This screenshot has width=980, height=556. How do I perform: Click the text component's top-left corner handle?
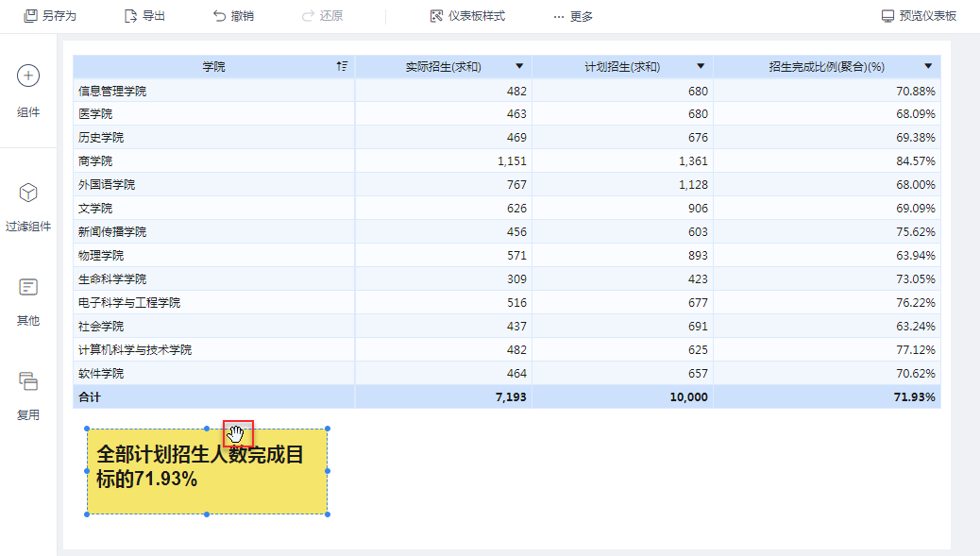click(x=87, y=429)
